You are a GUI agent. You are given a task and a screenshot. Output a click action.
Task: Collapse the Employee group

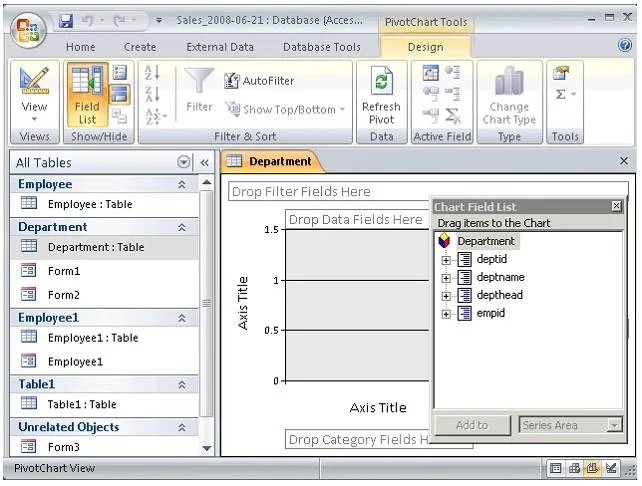coord(182,185)
